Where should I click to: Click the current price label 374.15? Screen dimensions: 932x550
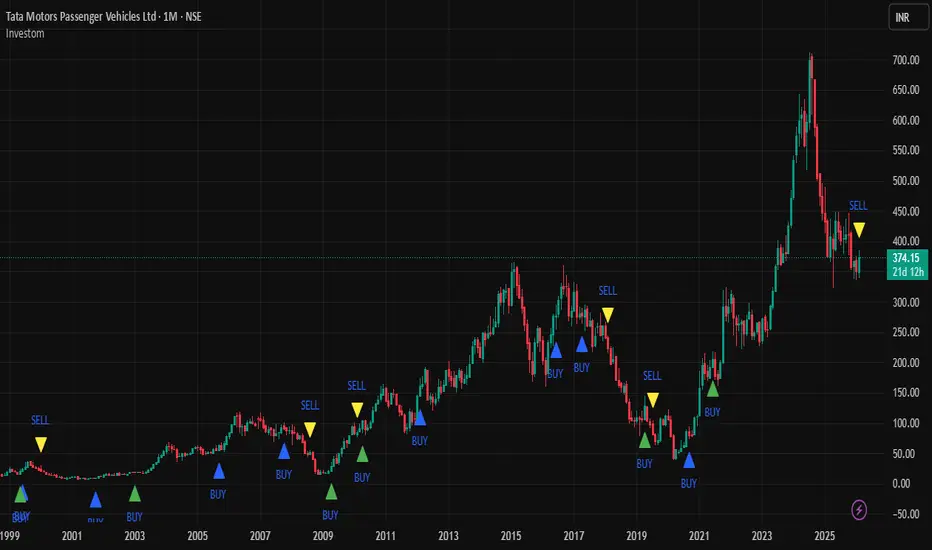tap(906, 258)
